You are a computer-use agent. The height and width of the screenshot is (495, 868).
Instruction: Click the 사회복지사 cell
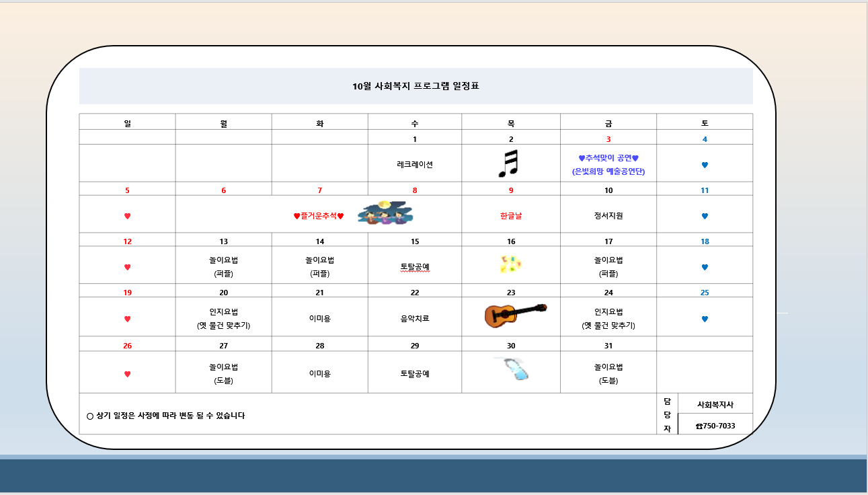pyautogui.click(x=715, y=405)
